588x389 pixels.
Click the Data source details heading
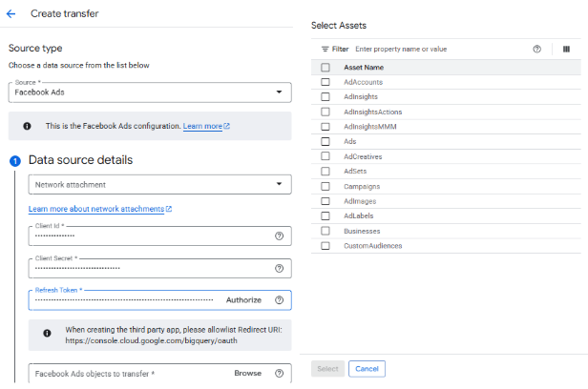pyautogui.click(x=80, y=160)
